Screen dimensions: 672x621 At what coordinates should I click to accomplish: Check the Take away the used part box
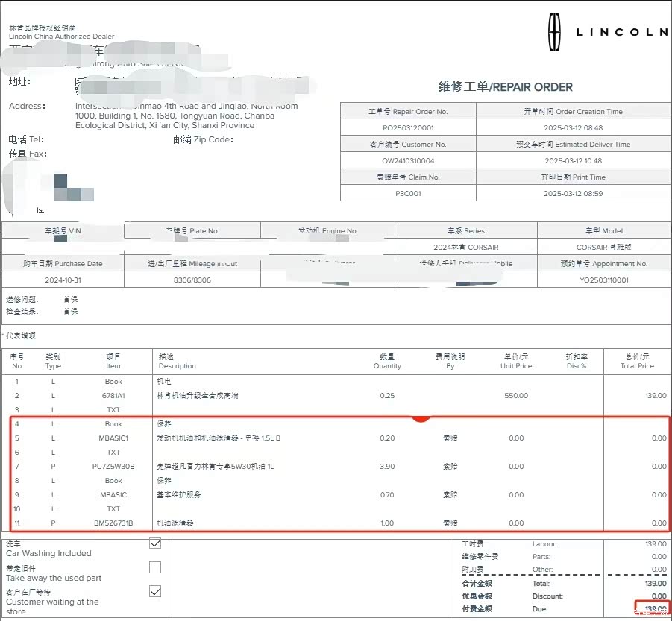pos(155,567)
